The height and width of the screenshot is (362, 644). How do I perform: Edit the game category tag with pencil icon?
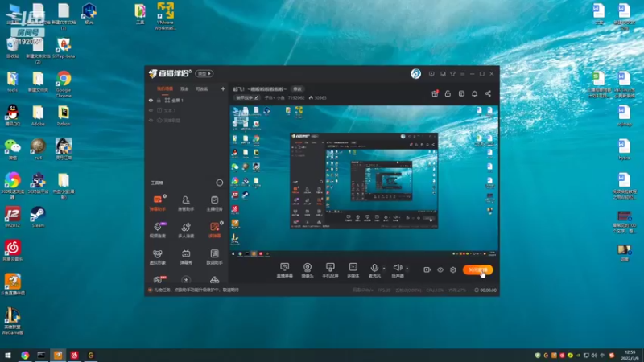(247, 97)
